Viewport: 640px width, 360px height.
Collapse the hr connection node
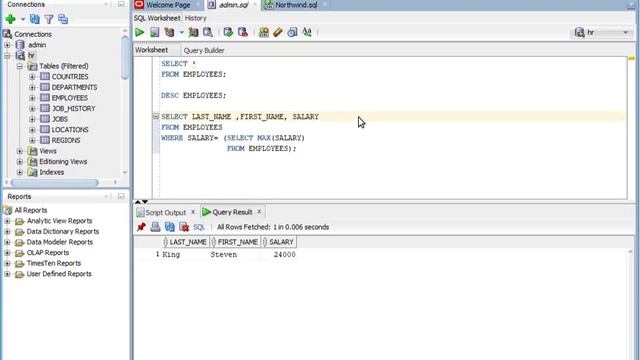[7, 56]
